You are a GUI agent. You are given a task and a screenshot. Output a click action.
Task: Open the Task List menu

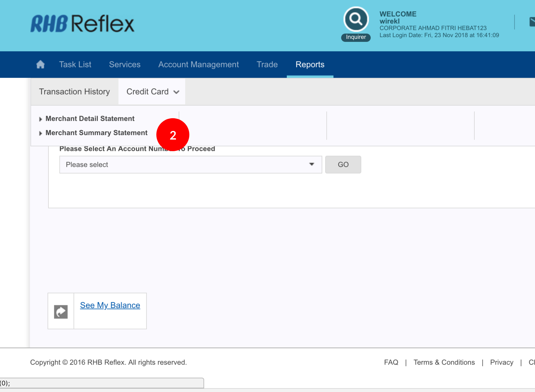click(x=75, y=64)
